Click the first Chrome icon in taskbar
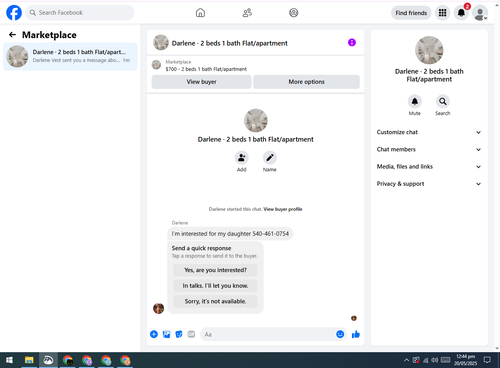Screen dimensions: 500x368 coord(68,360)
